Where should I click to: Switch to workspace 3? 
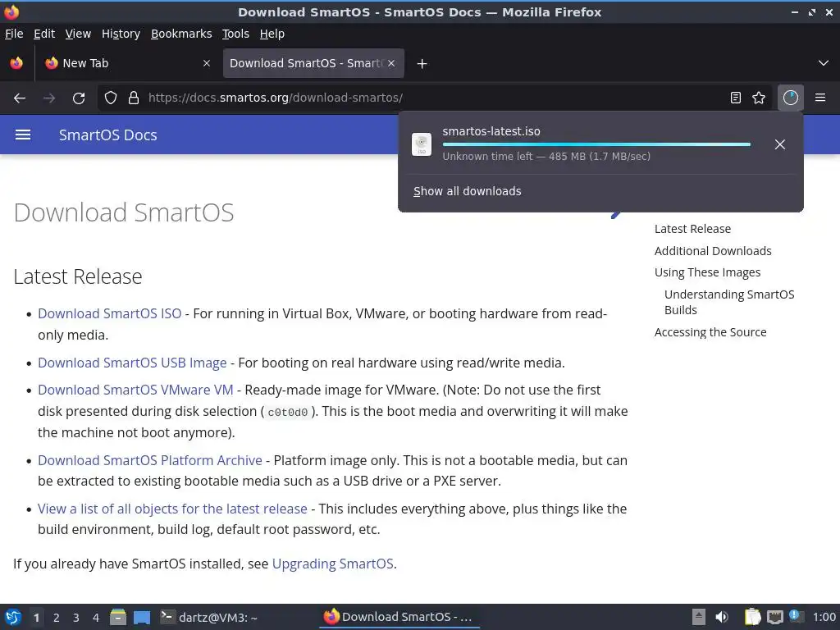(x=76, y=618)
